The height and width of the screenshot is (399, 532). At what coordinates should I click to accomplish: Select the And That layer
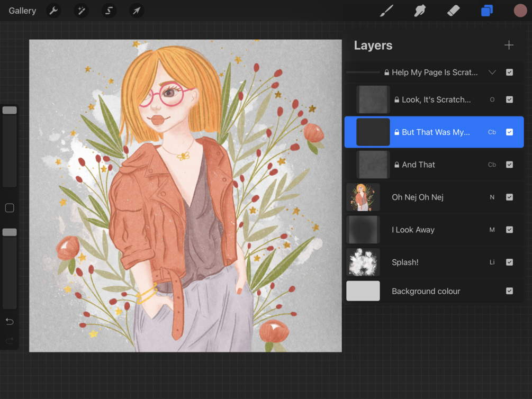(418, 165)
